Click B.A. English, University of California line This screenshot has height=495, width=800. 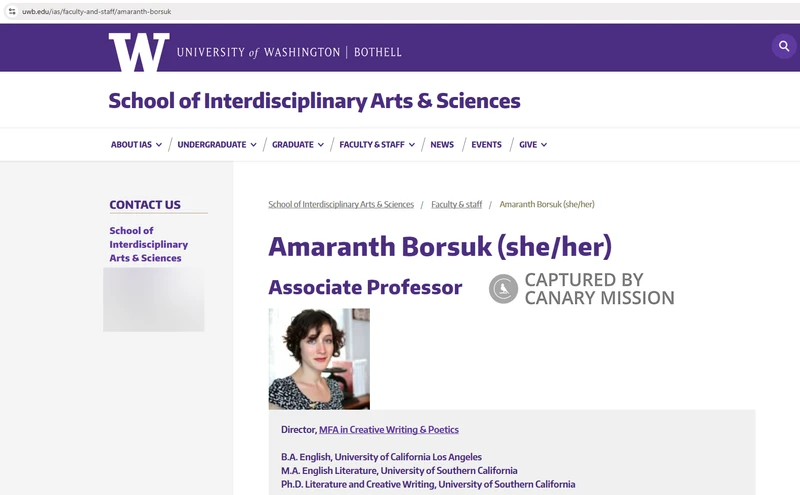381,457
